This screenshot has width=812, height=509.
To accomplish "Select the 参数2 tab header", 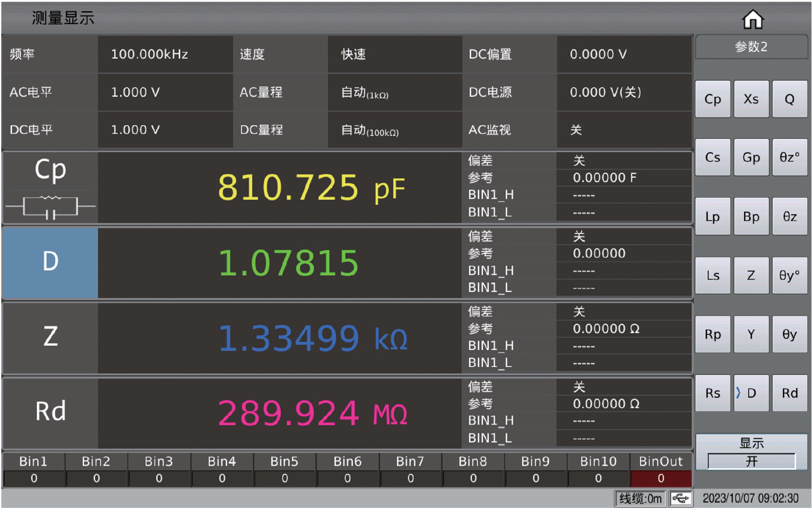I will (751, 47).
